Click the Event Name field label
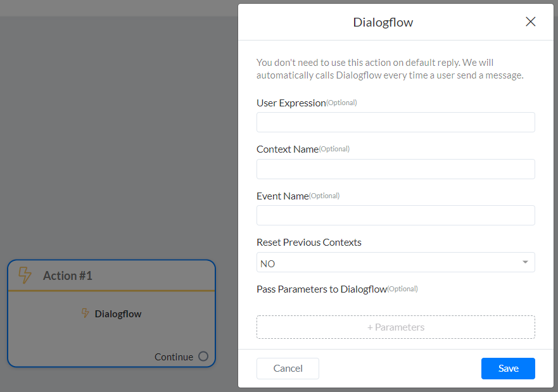 tap(282, 196)
